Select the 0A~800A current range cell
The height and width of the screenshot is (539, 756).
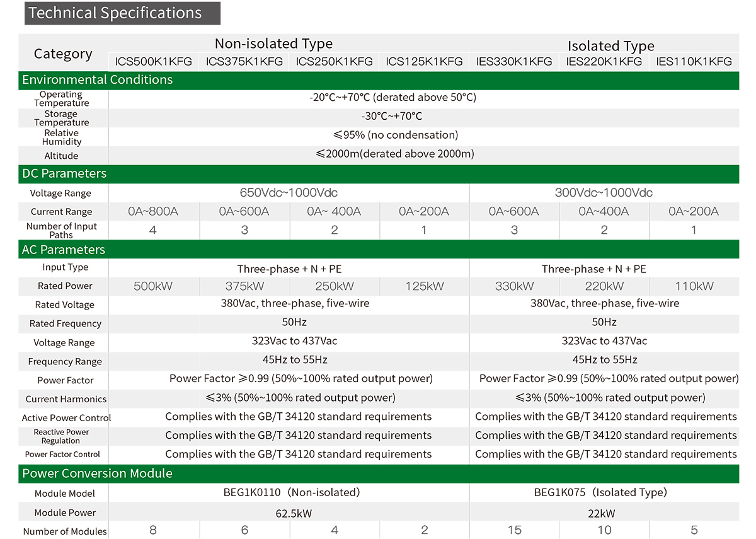153,212
